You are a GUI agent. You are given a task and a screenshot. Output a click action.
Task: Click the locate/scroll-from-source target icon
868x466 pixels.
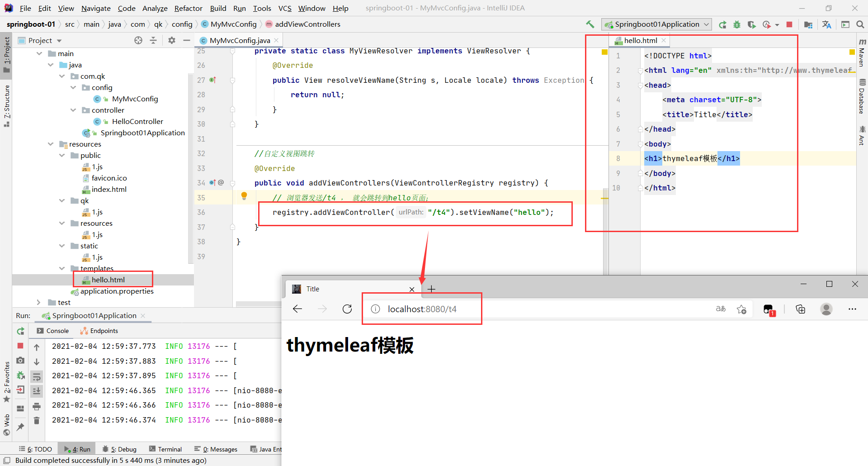coord(138,40)
